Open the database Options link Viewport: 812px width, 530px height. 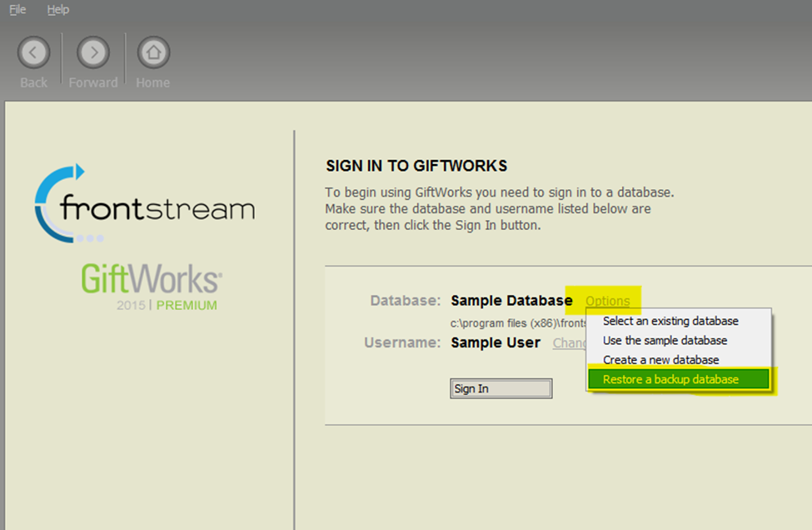tap(607, 301)
